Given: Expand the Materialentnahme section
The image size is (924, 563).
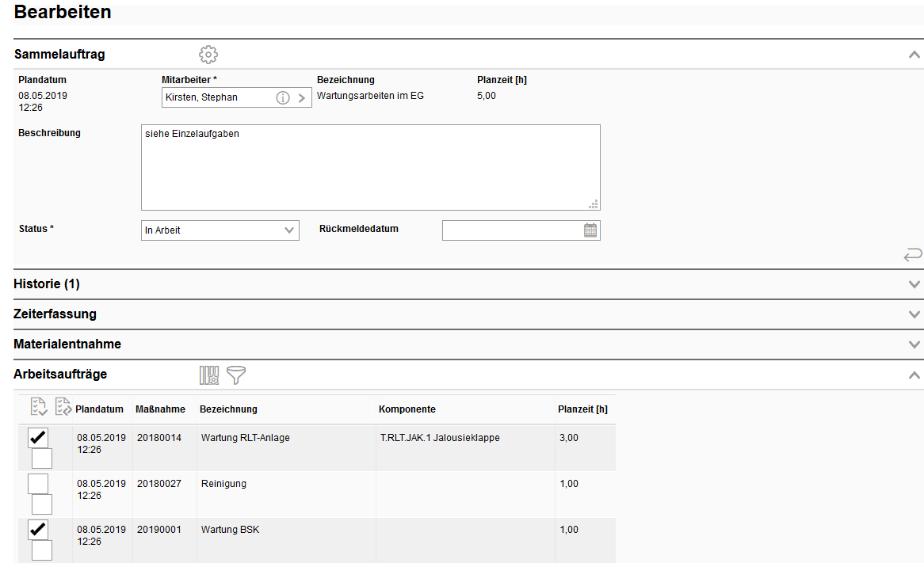Looking at the screenshot, I should pyautogui.click(x=914, y=344).
